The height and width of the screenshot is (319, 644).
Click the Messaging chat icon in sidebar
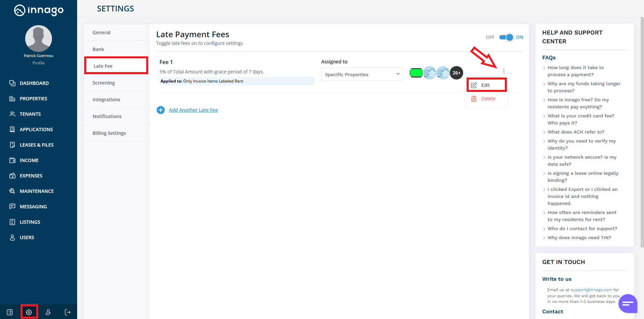[x=12, y=207]
